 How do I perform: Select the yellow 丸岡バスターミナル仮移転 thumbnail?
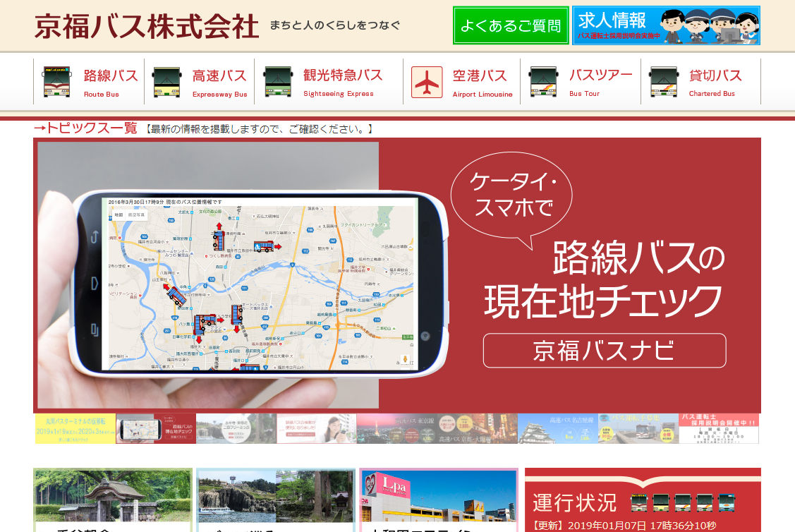pyautogui.click(x=75, y=428)
